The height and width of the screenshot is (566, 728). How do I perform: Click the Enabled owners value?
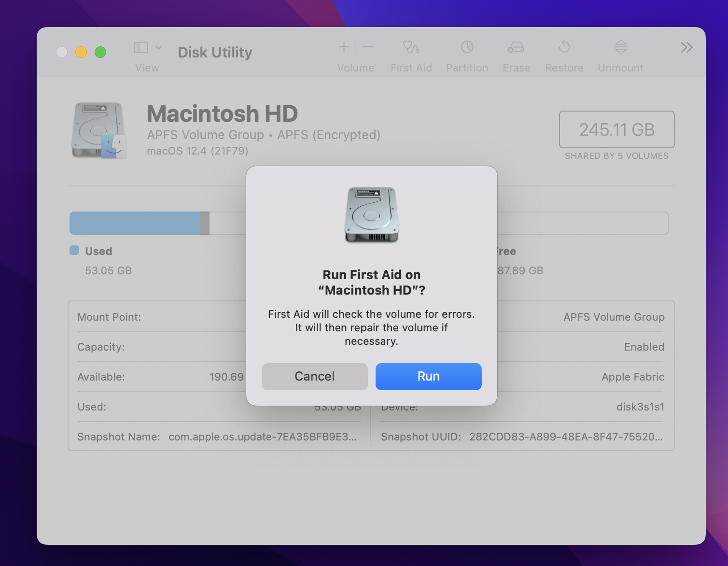tap(644, 347)
